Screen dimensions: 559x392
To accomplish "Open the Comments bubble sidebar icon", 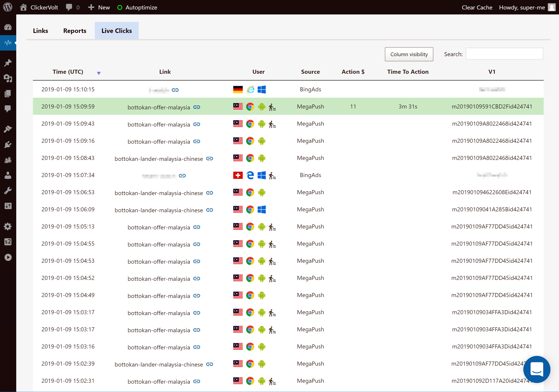I will click(8, 108).
